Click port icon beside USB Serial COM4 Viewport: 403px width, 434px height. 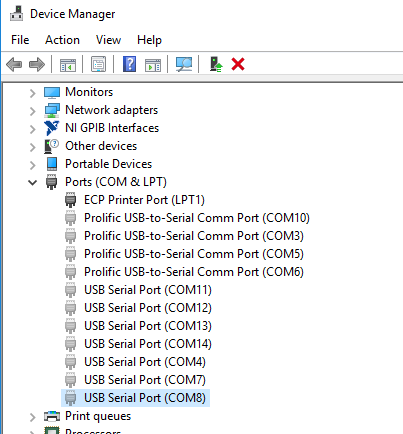coord(70,362)
